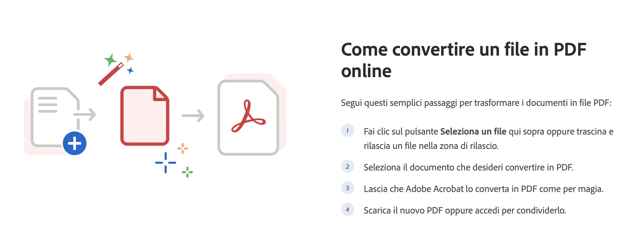This screenshot has width=644, height=250.
Task: Click the heading "Come convertire un file in PDF online"
Action: point(463,60)
